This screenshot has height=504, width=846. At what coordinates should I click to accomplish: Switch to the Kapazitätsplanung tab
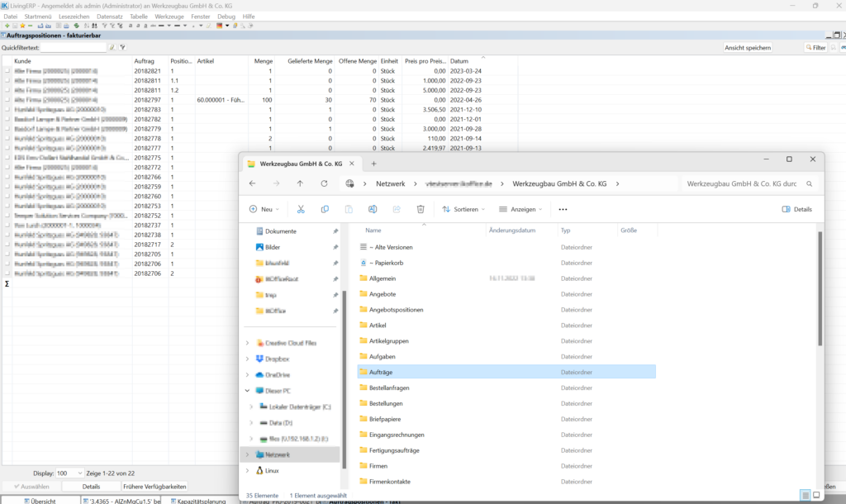[198, 501]
